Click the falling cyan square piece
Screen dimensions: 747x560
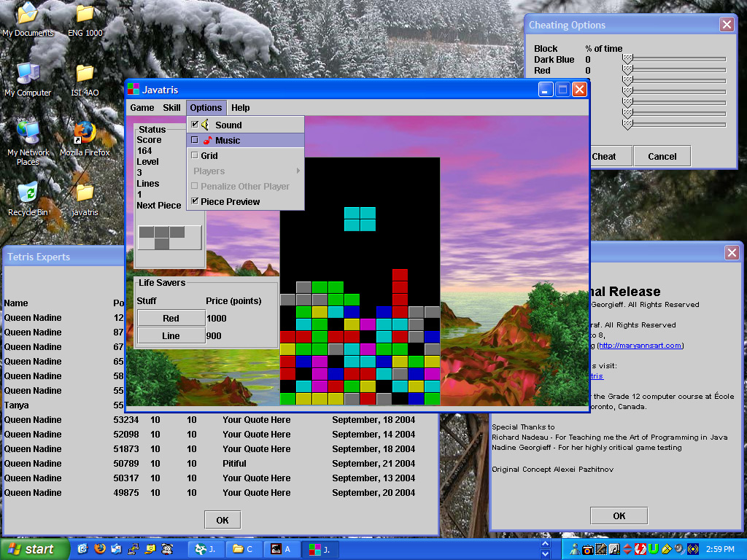point(360,219)
